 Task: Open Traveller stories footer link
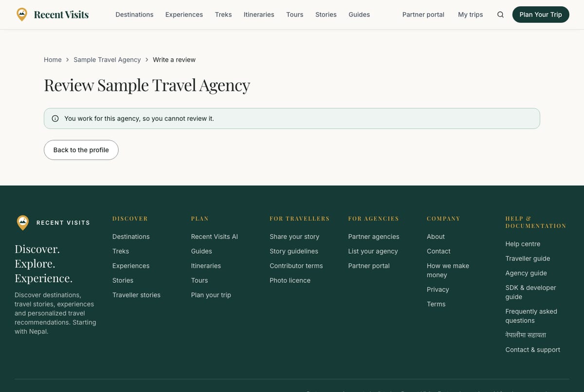pyautogui.click(x=136, y=295)
